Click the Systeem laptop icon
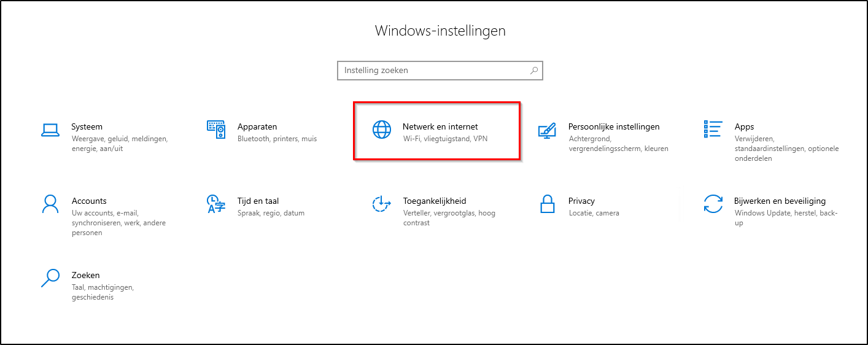Image resolution: width=868 pixels, height=345 pixels. click(x=50, y=130)
